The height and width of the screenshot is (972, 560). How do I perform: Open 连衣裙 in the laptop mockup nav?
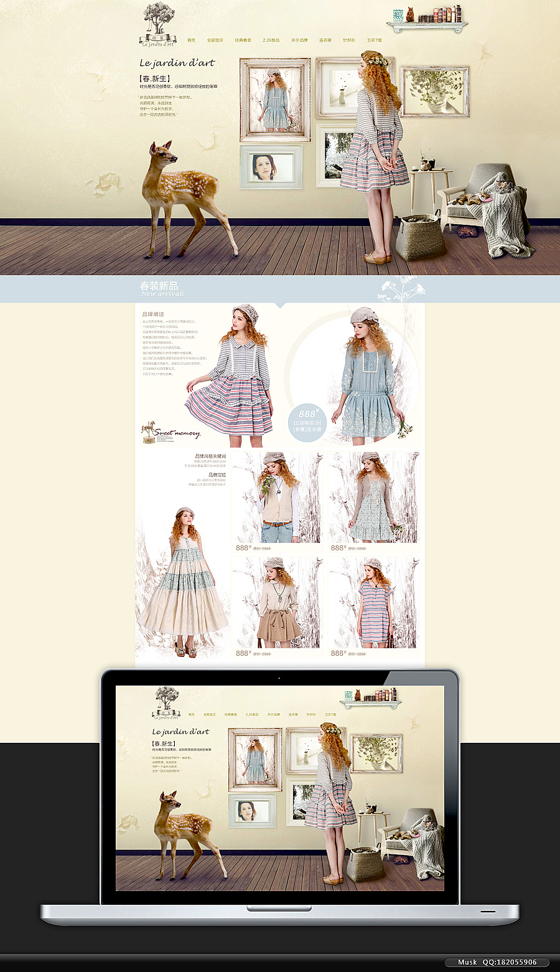point(293,714)
